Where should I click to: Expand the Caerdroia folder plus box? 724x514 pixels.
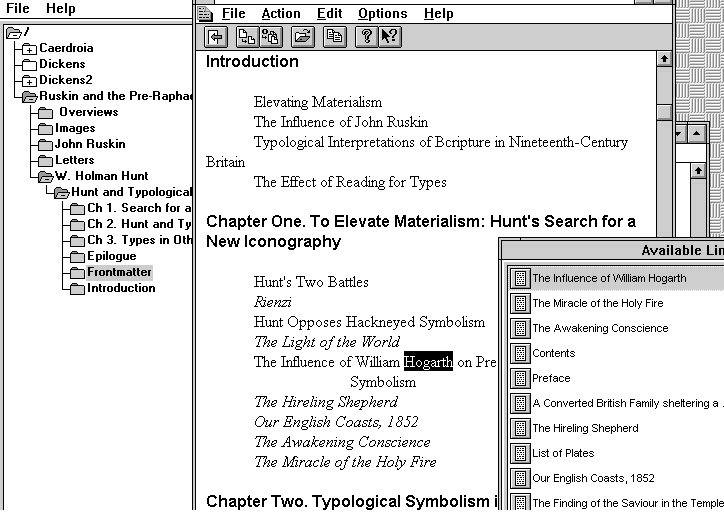click(30, 48)
